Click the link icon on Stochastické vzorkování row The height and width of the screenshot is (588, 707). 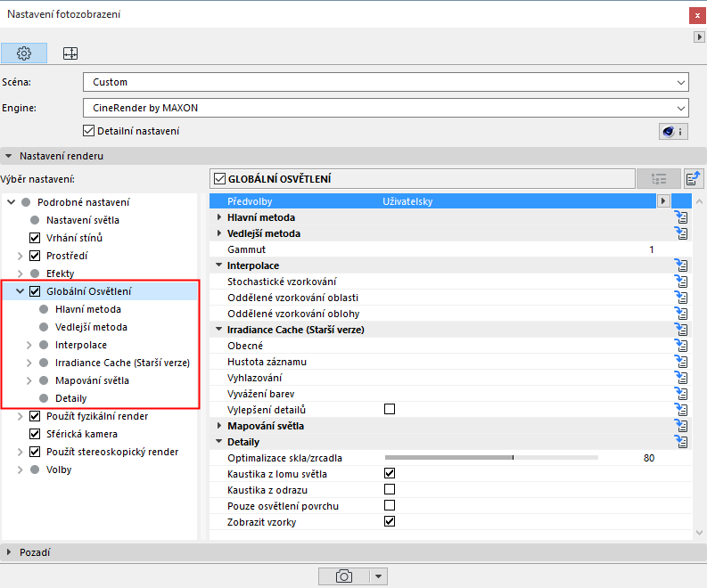tap(681, 282)
